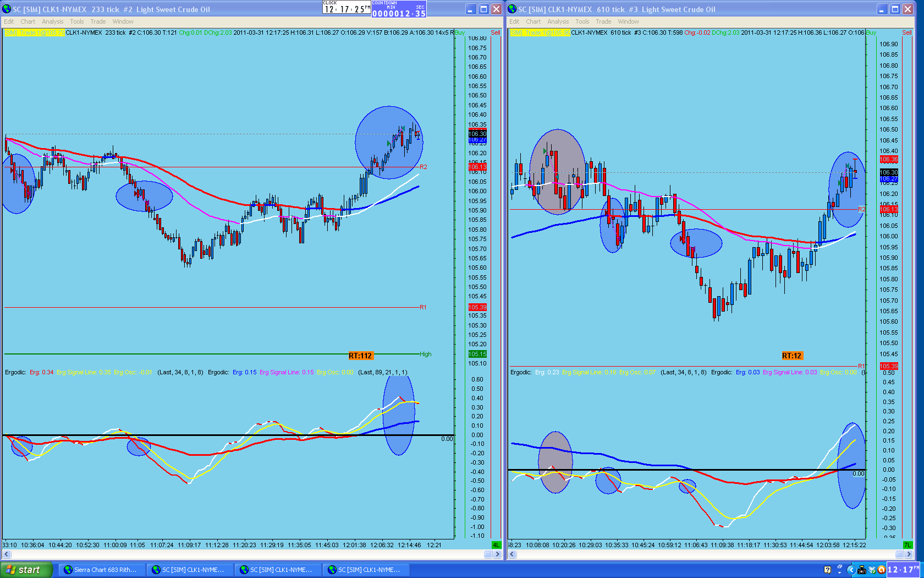Viewport: 924px width, 578px height.
Task: Click left scroll arrow of 233 tick chart
Action: click(x=7, y=554)
